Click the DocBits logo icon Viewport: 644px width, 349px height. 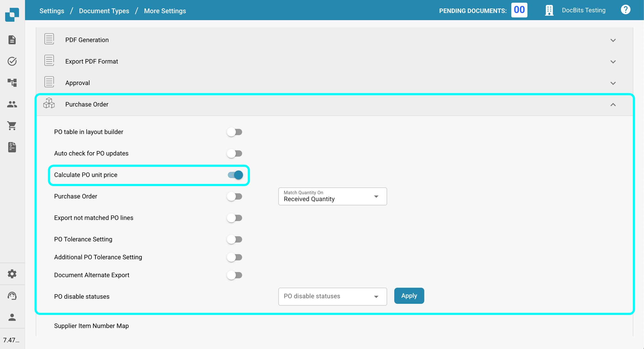12,14
